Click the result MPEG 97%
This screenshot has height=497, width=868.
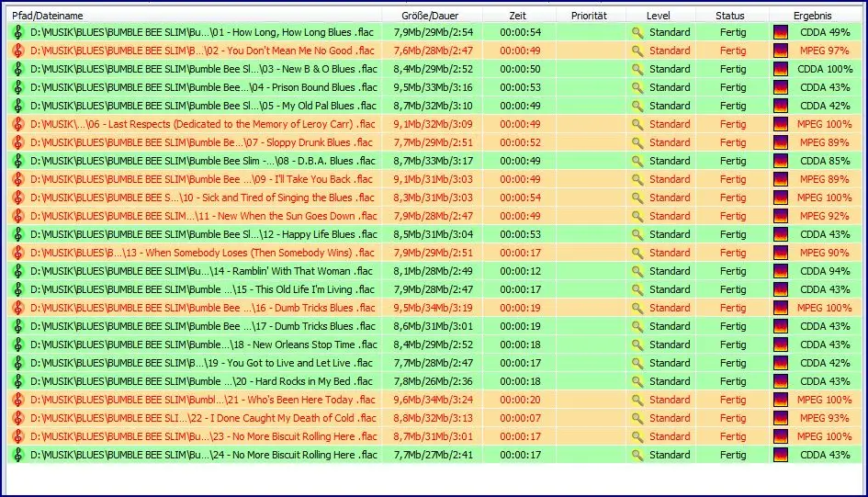[824, 51]
